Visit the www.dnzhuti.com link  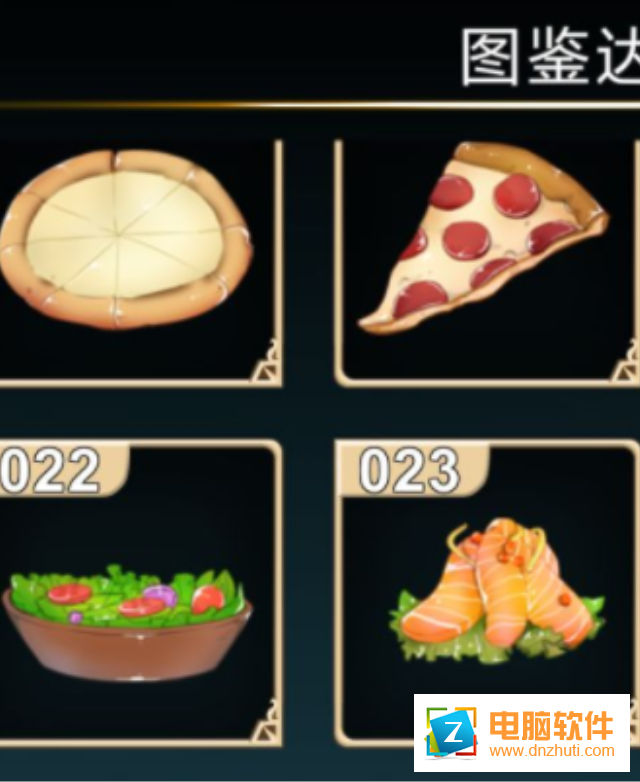(552, 751)
